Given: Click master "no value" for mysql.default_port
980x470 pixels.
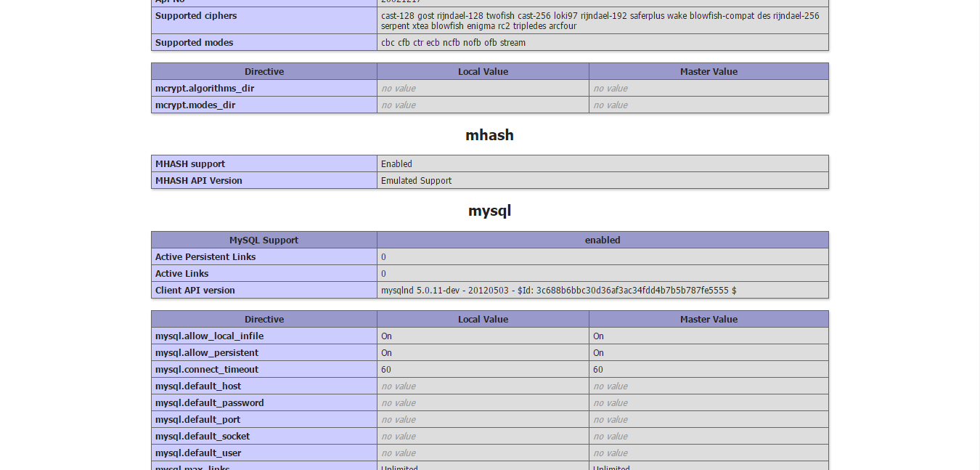Looking at the screenshot, I should coord(611,419).
